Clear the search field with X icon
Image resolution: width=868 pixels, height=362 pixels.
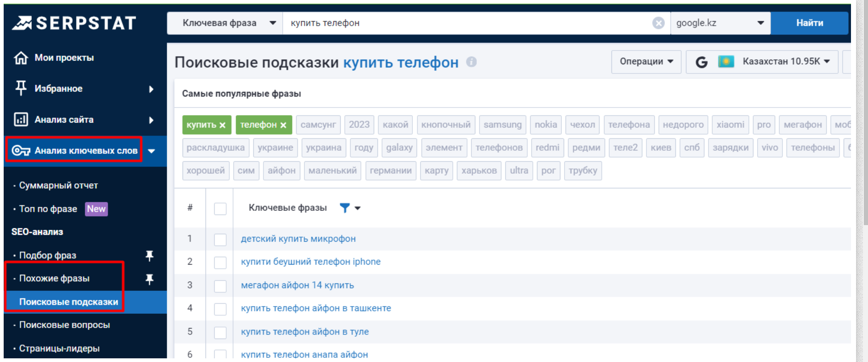tap(658, 23)
